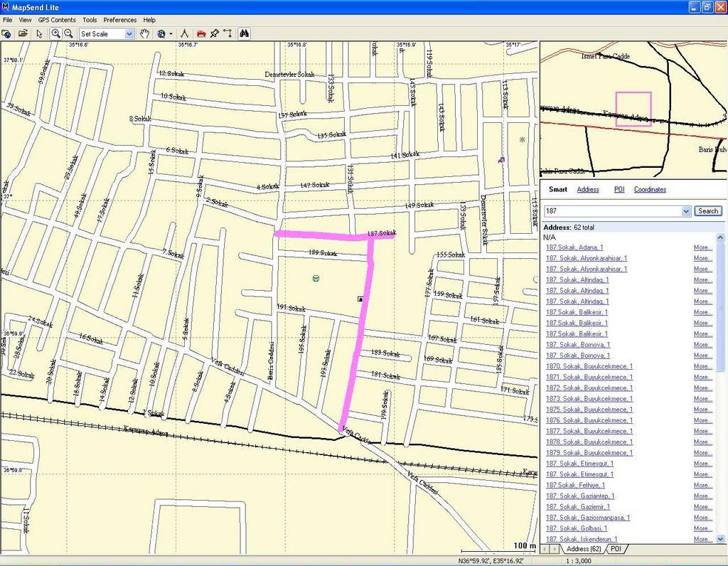The height and width of the screenshot is (566, 728).
Task: Select the hand pan tool
Action: click(x=145, y=33)
